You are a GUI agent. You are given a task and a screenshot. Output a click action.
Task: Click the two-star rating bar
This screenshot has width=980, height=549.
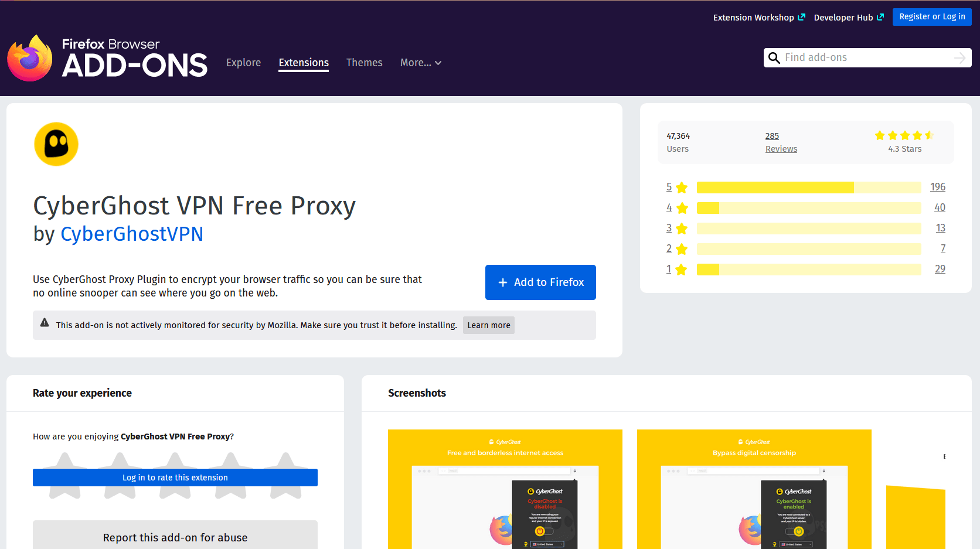809,249
